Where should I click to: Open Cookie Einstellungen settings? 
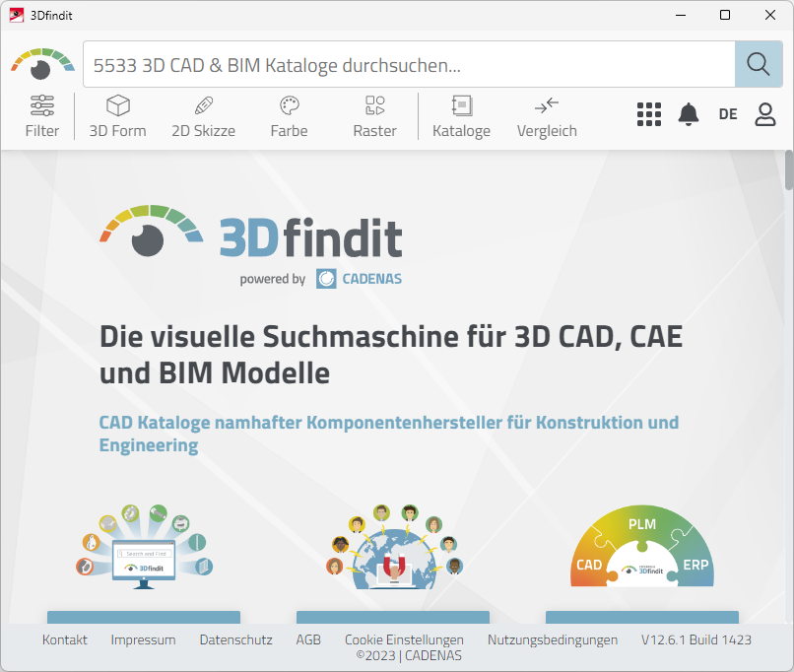[404, 639]
